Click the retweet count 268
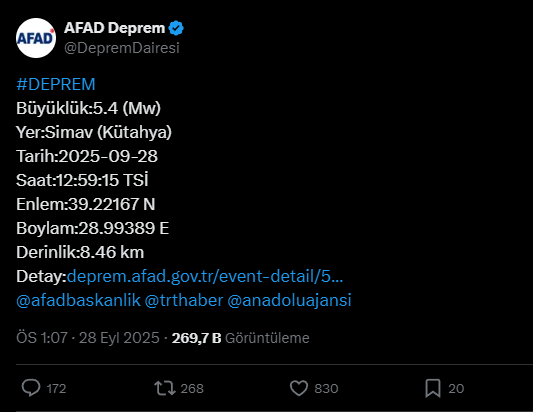Screen dimensions: 533x412 point(192,389)
